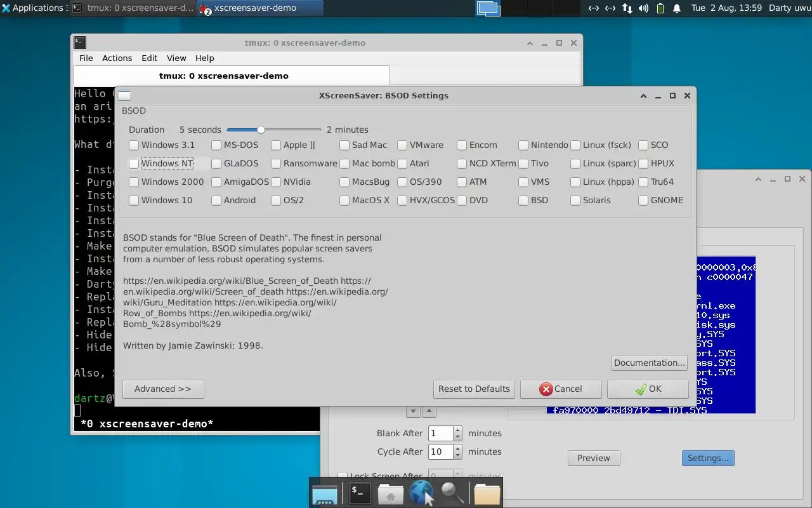Cancel the BSOD Settings dialog
The width and height of the screenshot is (812, 508).
561,389
